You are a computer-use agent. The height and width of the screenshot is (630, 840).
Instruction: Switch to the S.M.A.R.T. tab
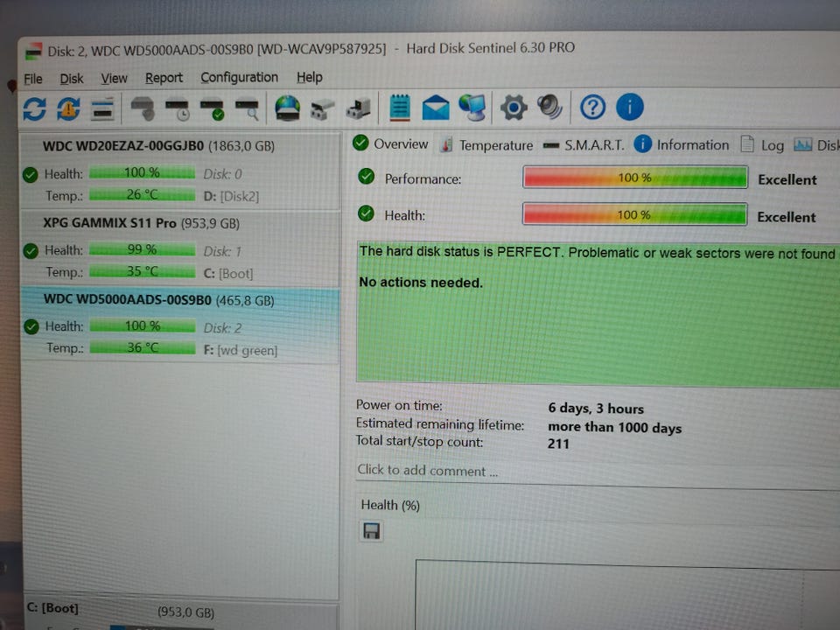tap(584, 145)
